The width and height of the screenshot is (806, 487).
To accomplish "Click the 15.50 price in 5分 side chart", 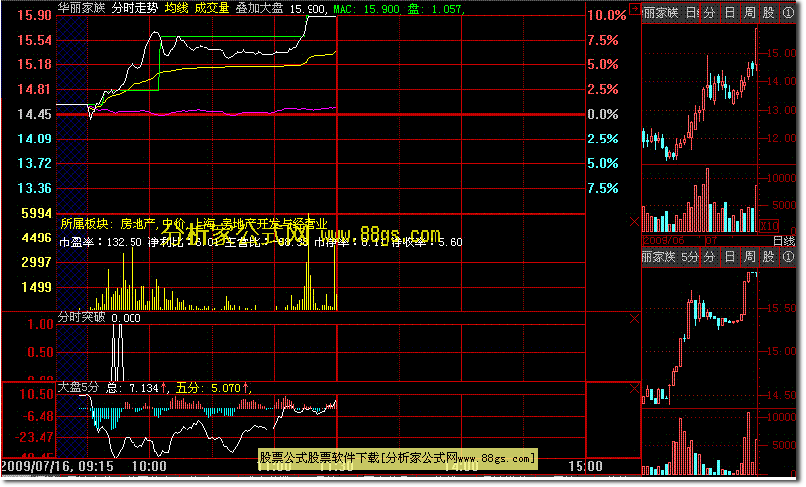I will coord(781,308).
